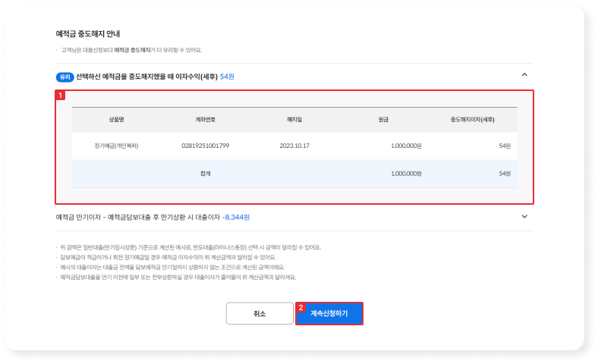Screen dimensions: 598x364
Task: Click the 2023.10.17 termination date cell
Action: coord(294,146)
